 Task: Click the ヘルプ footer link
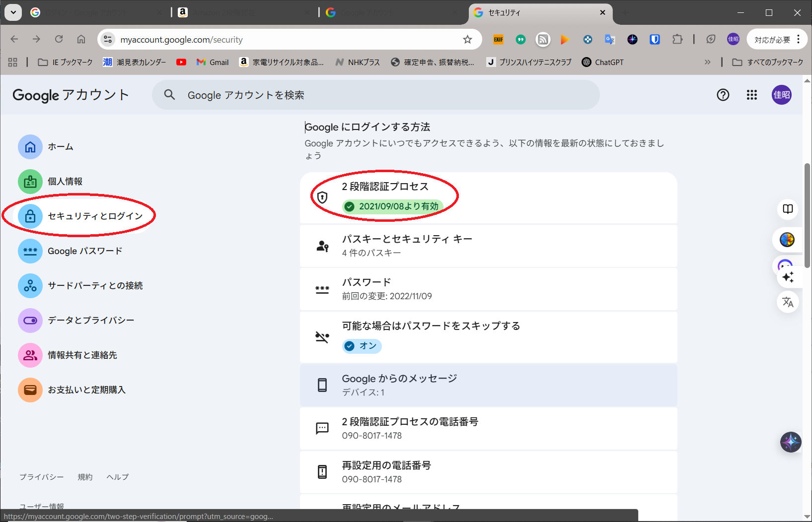click(x=118, y=477)
